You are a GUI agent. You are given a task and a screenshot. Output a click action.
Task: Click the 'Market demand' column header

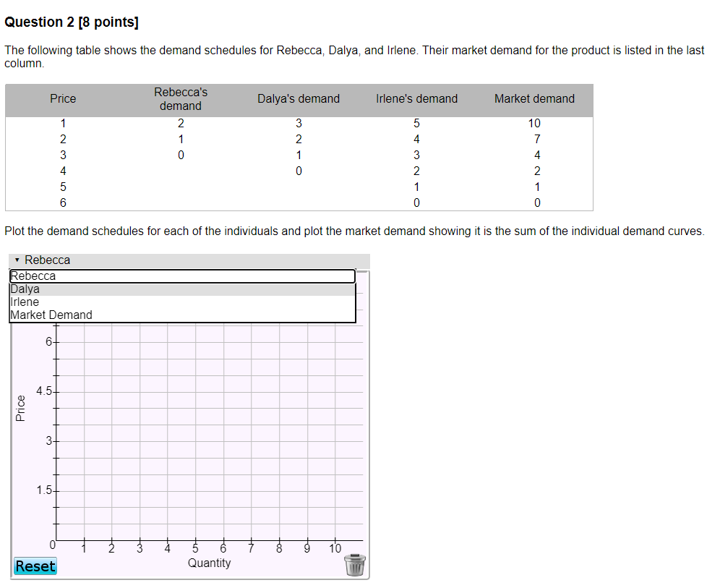click(534, 99)
